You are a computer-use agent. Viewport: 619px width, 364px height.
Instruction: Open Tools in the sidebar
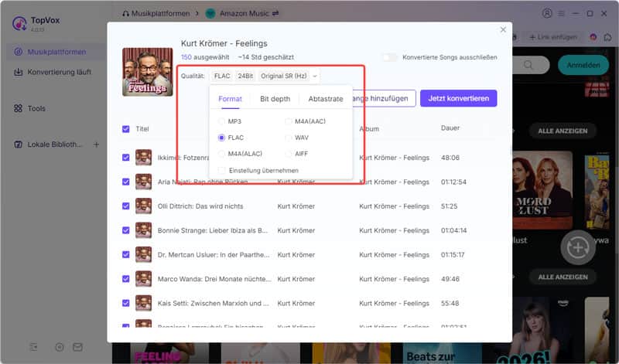(29, 108)
